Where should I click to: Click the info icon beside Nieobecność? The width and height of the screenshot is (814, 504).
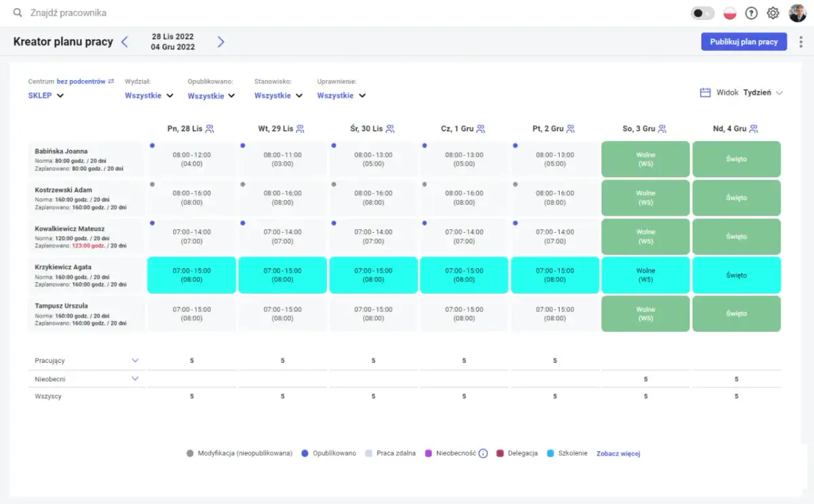pos(483,454)
